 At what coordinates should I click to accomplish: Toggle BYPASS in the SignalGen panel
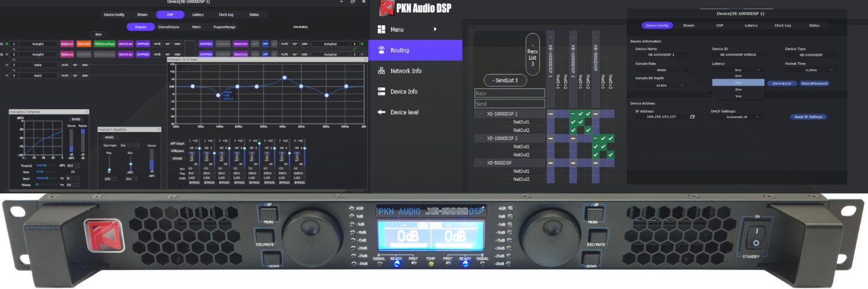click(x=109, y=138)
